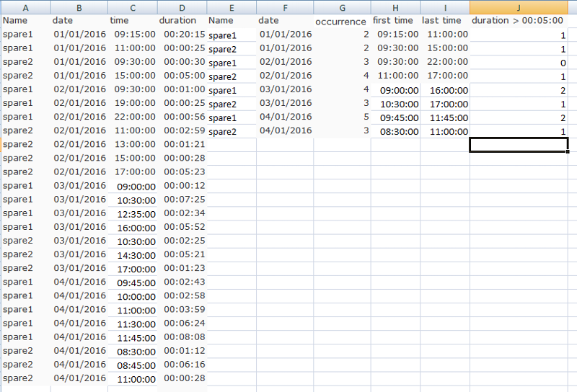Click the 'occurrence' header cell
This screenshot has height=392, width=577.
(342, 22)
